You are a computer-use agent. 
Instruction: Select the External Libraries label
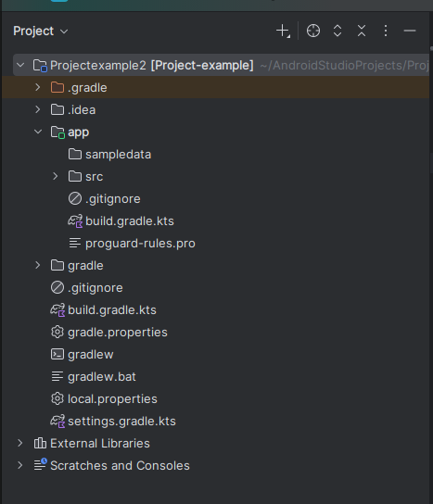coord(100,443)
